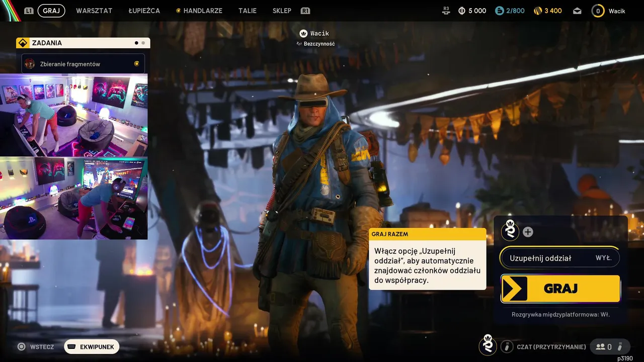Screen dimensions: 644x362
Task: Click the white currency icon beside 5 000
Action: tap(462, 11)
